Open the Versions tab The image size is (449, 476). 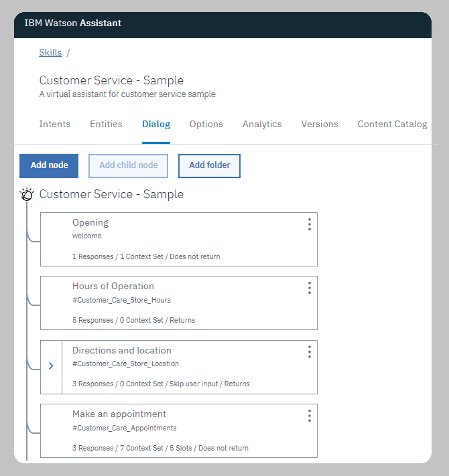(x=320, y=124)
